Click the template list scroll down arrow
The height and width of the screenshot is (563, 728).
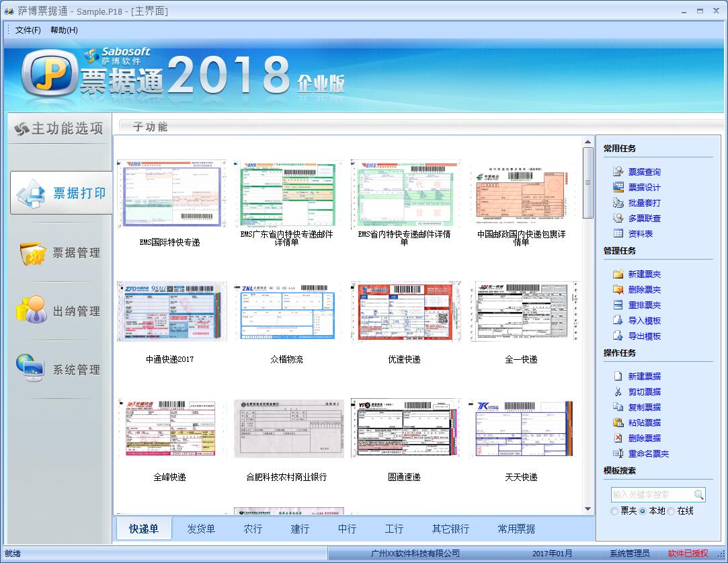pos(588,509)
